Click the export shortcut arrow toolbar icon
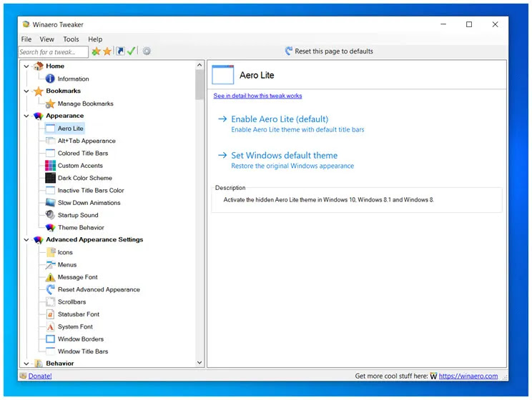Viewport: 532px width, 400px height. click(120, 51)
